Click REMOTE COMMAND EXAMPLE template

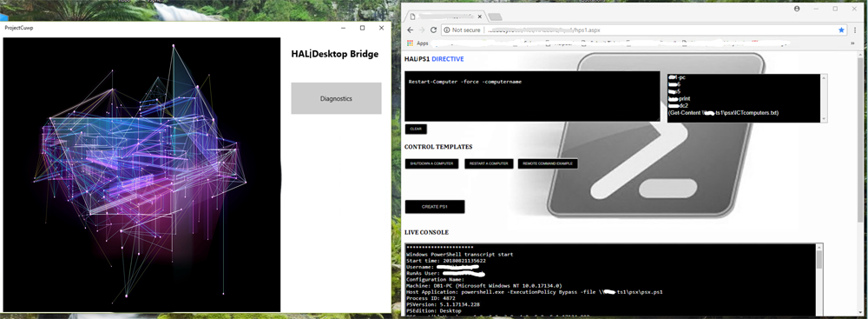[548, 163]
